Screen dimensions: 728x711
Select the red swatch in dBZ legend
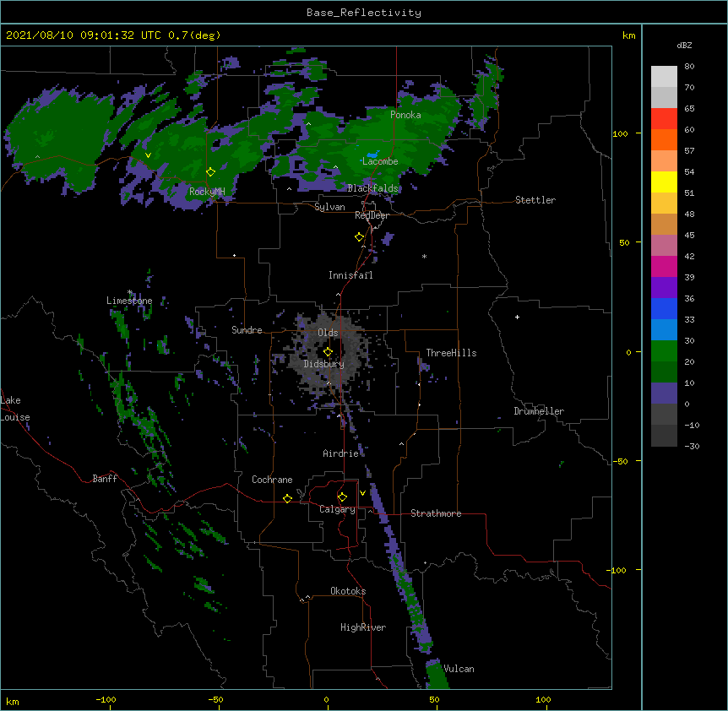pos(664,118)
